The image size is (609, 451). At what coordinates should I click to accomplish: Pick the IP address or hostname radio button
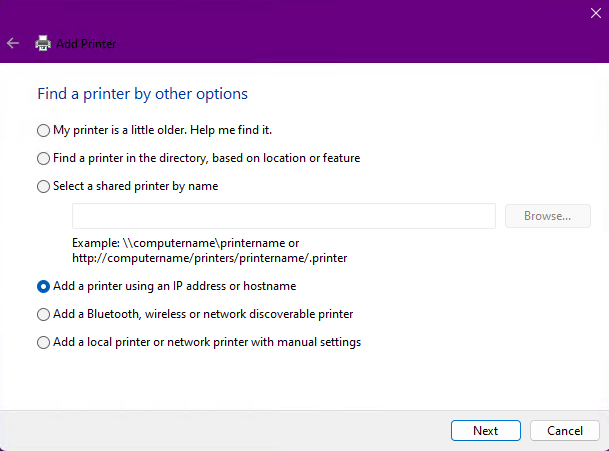43,286
